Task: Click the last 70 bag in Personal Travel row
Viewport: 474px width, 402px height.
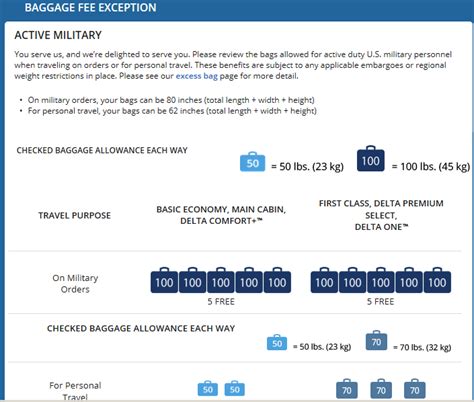Action: point(415,389)
